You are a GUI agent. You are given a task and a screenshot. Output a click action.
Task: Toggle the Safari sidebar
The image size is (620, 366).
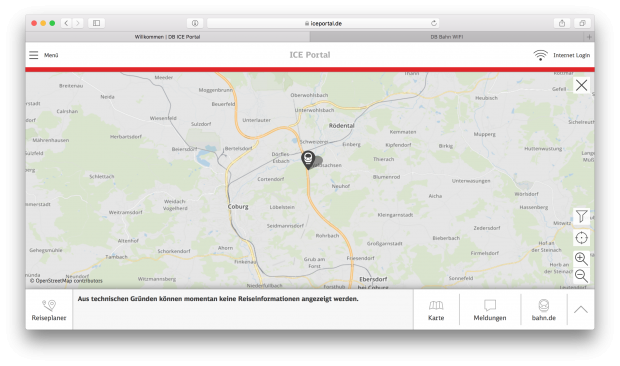pyautogui.click(x=96, y=23)
